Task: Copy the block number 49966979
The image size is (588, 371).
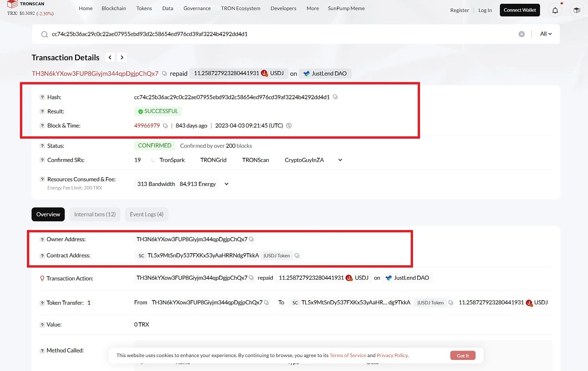Action: (x=165, y=126)
